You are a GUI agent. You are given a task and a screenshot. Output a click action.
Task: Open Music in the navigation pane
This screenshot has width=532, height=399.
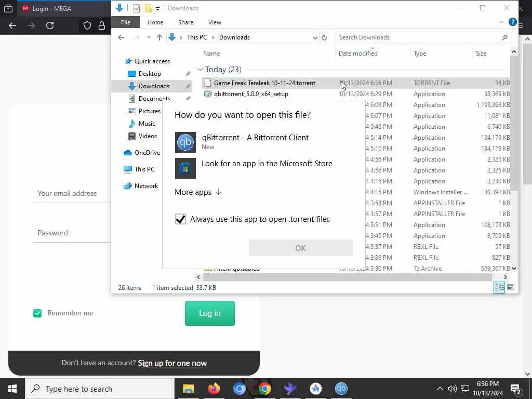click(147, 124)
